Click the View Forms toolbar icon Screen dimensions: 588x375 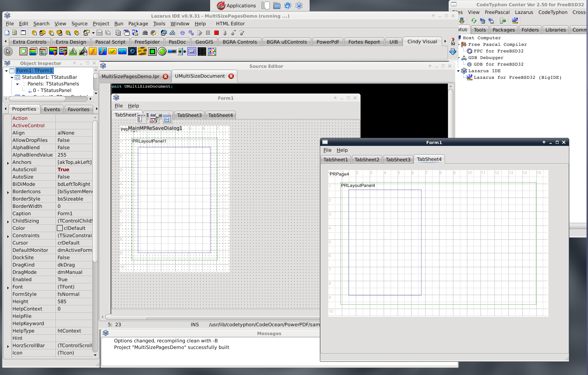127,33
